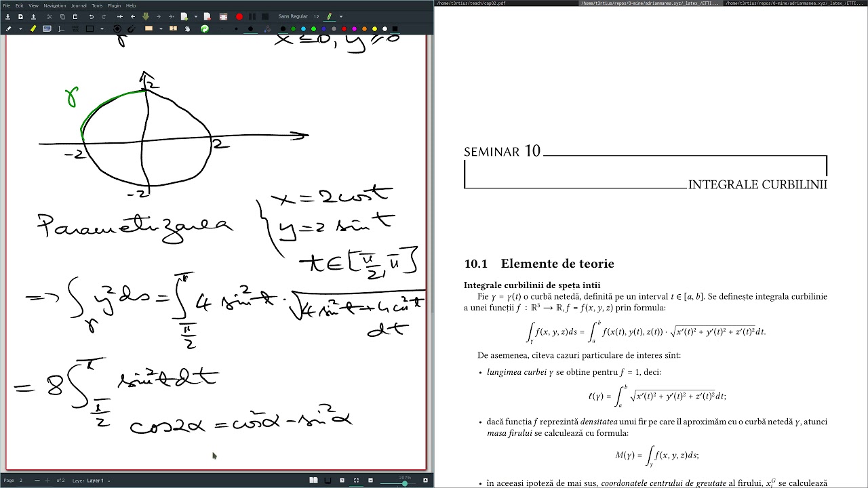The height and width of the screenshot is (488, 868).
Task: Open the Journal menu
Action: click(x=79, y=5)
